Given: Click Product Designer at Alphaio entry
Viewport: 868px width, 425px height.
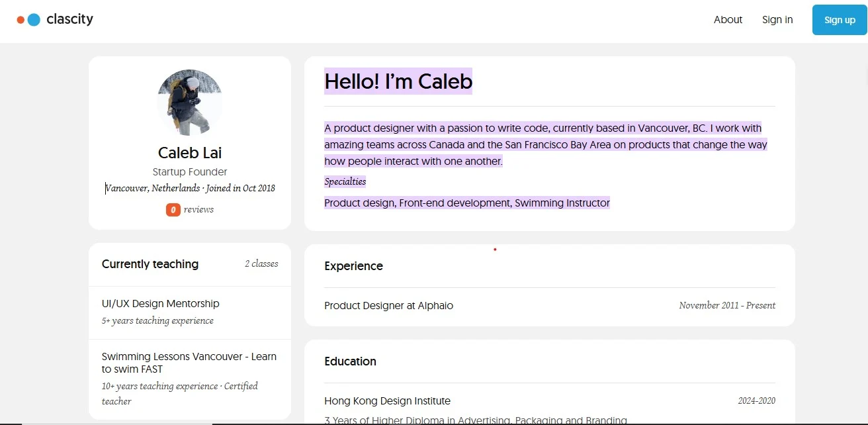Looking at the screenshot, I should pos(388,306).
